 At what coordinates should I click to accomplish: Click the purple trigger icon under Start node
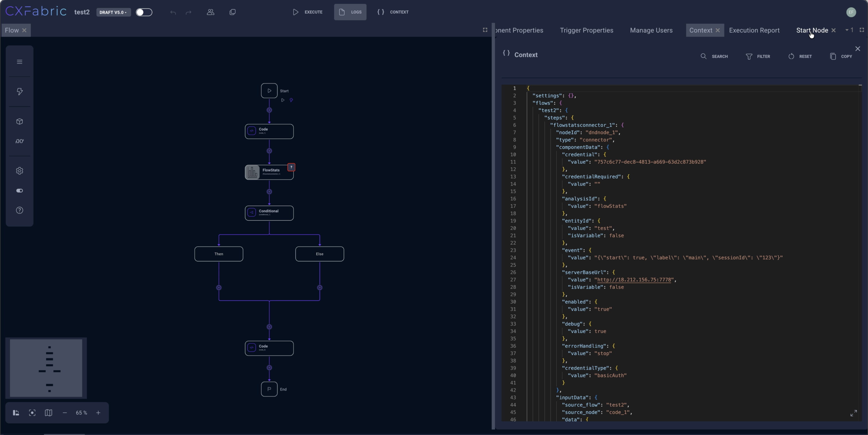click(291, 100)
